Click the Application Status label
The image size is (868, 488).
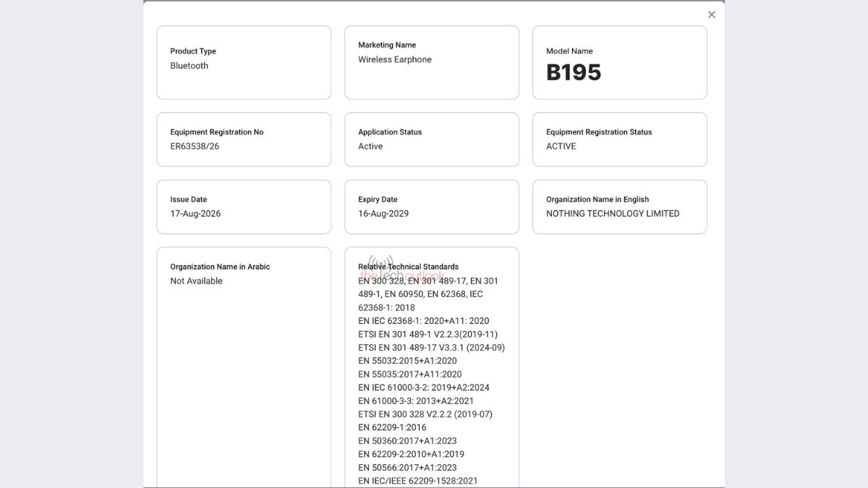click(390, 132)
